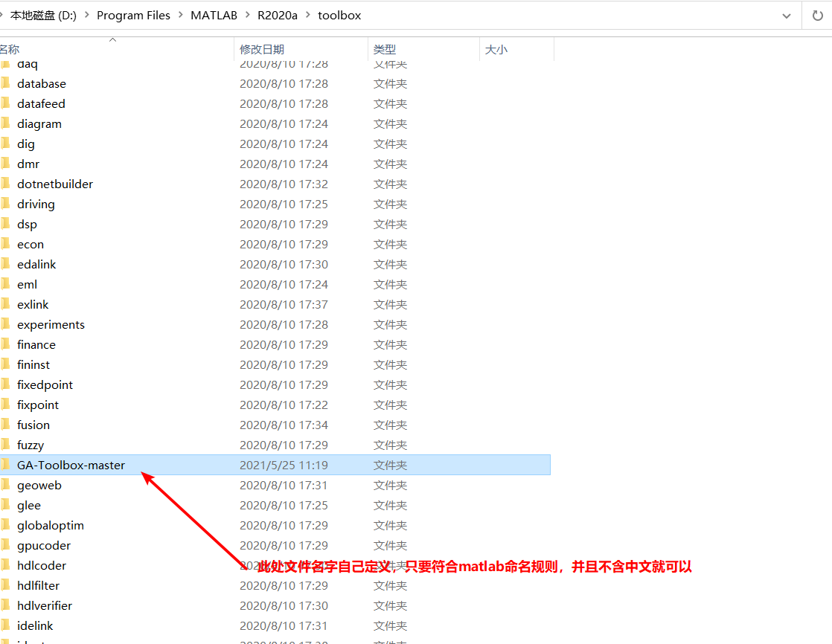
Task: Select the globaloptim folder icon
Action: click(x=5, y=525)
